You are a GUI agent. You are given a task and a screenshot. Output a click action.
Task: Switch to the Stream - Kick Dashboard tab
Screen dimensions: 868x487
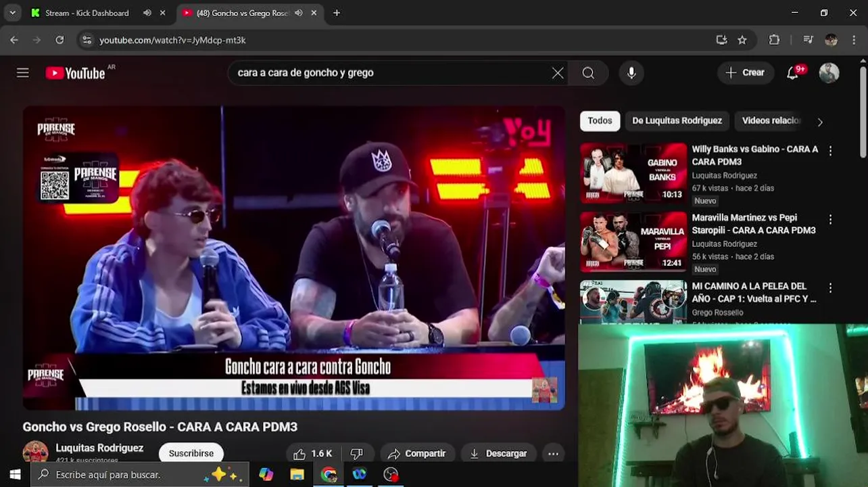click(x=87, y=13)
